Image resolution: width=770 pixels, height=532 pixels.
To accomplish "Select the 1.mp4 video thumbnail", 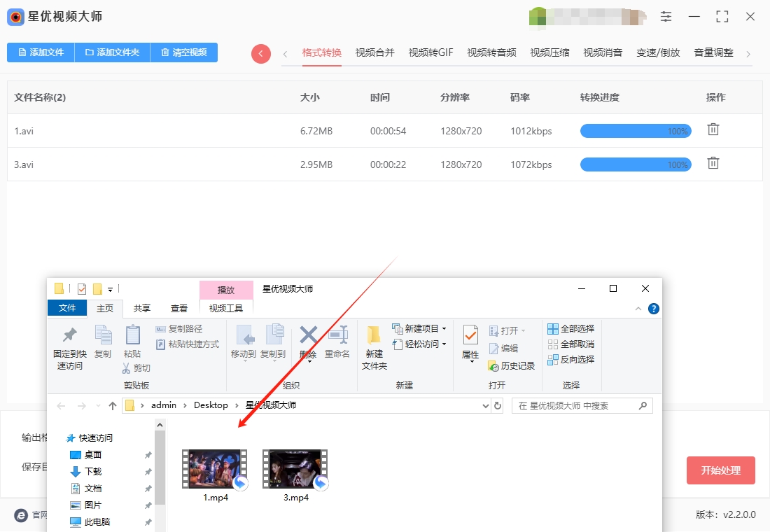I will pos(215,470).
